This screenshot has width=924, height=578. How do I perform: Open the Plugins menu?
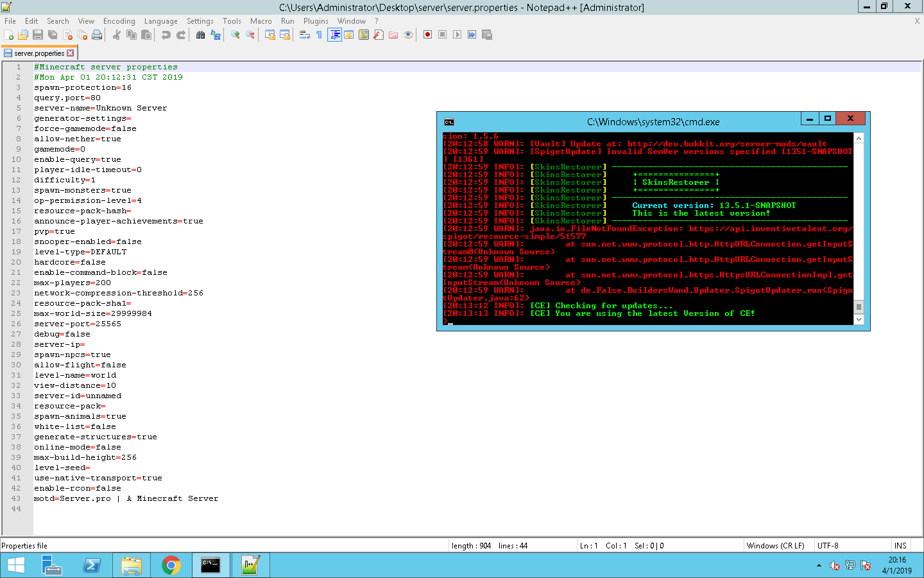316,21
